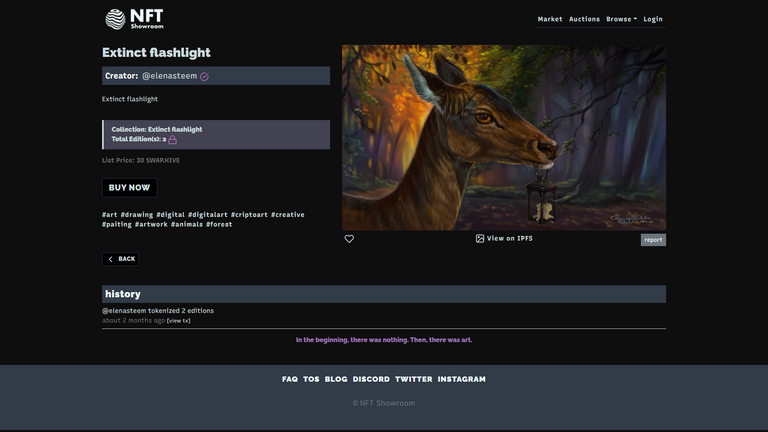The height and width of the screenshot is (432, 768).
Task: Open DISCORD link in footer
Action: (x=371, y=379)
